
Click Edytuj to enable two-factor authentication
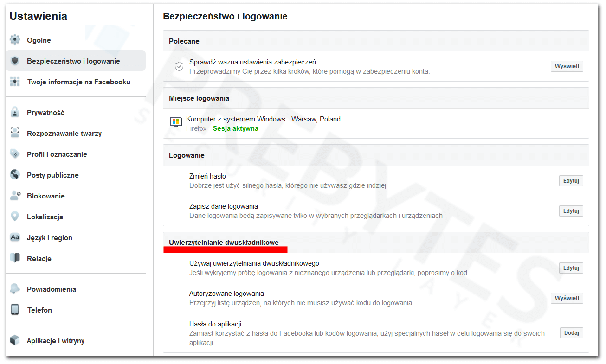(x=571, y=268)
